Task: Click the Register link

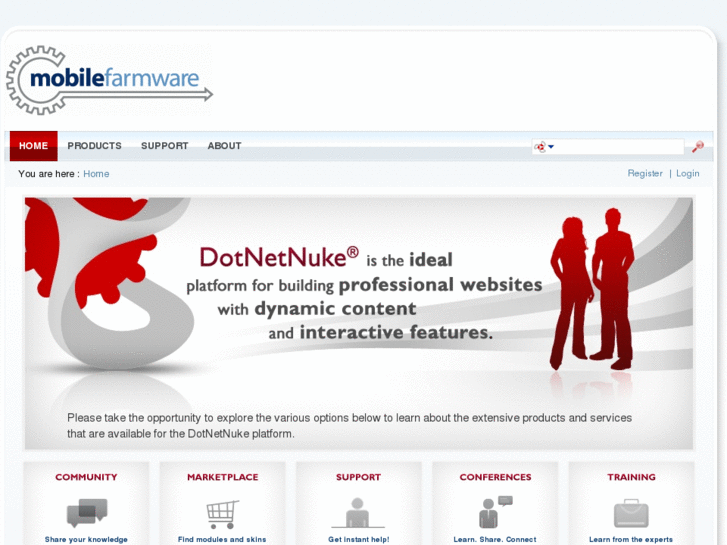Action: (x=645, y=173)
